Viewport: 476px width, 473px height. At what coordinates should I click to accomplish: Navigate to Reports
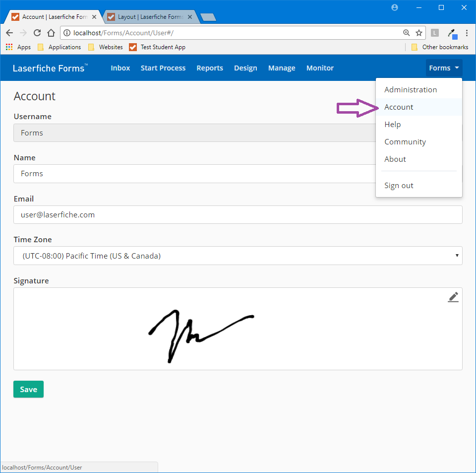210,68
